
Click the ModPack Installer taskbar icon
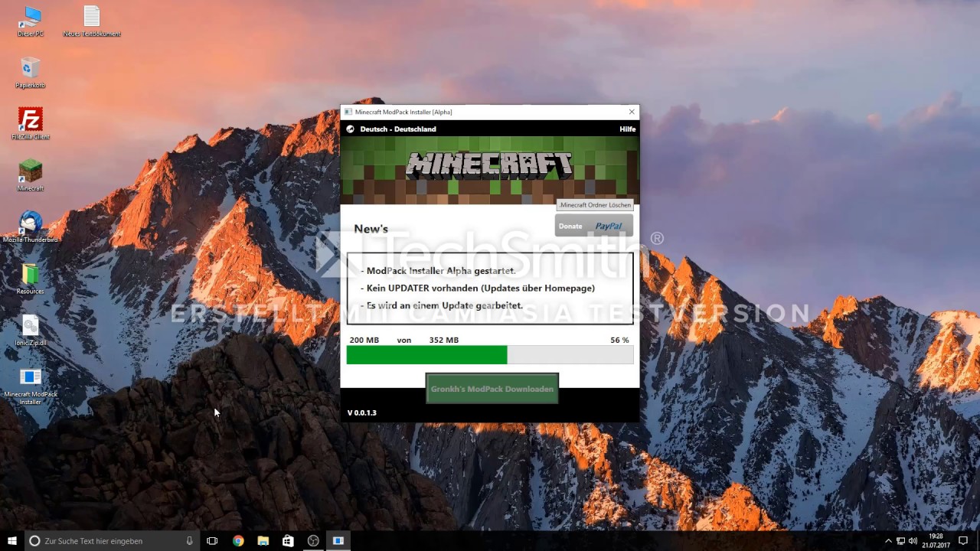click(338, 541)
